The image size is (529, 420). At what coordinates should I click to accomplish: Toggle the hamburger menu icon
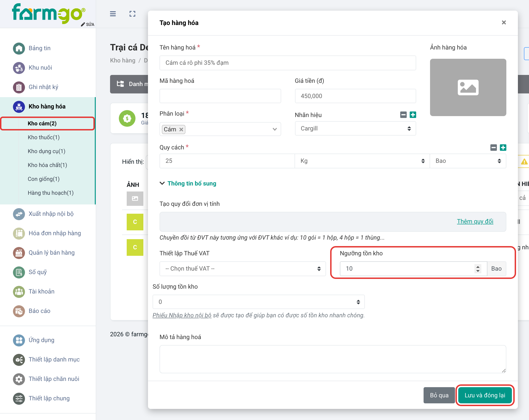(113, 14)
